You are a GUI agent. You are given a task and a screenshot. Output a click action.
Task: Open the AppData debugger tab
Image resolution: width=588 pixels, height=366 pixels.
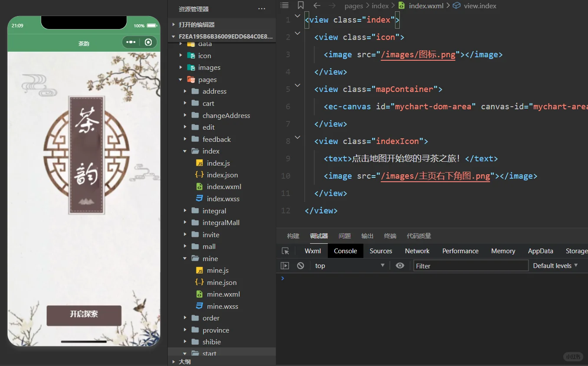point(540,251)
